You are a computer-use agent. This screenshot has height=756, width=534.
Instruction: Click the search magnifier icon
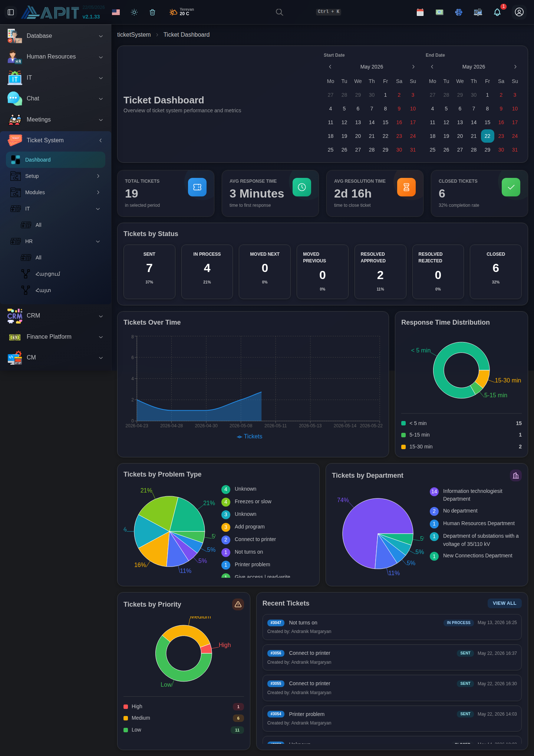coord(279,12)
